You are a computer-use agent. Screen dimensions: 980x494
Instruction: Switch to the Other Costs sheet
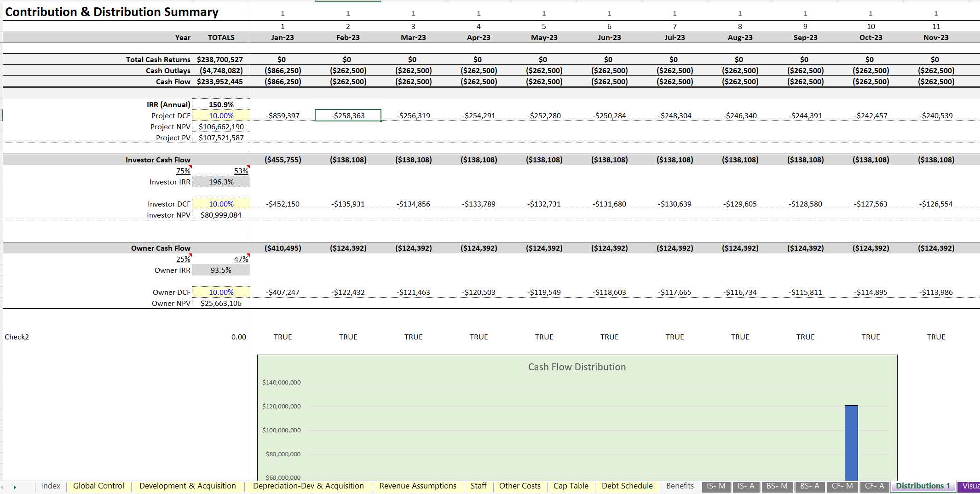(x=519, y=486)
